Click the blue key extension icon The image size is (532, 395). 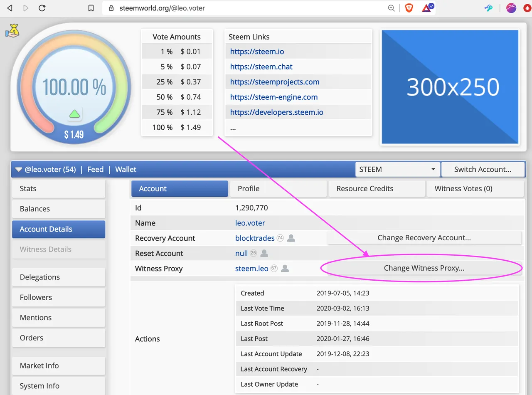(489, 8)
